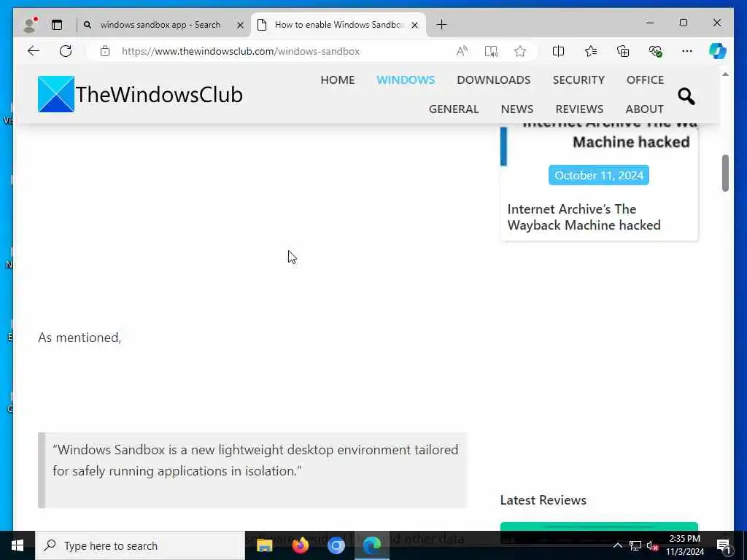Open the GENERAL menu item
Image resolution: width=747 pixels, height=560 pixels.
pyautogui.click(x=454, y=109)
